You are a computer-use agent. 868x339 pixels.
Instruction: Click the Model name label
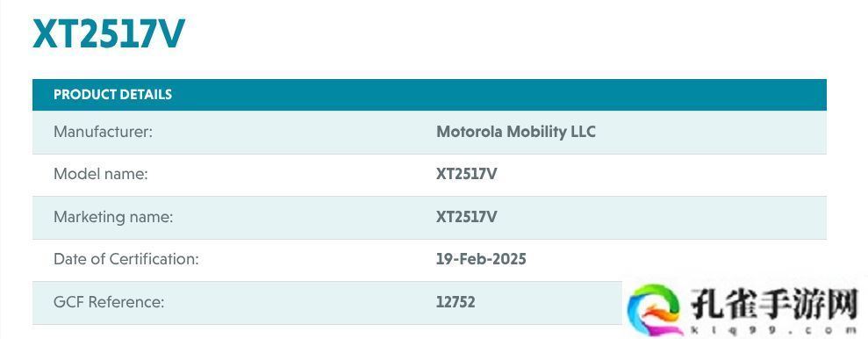pos(101,174)
